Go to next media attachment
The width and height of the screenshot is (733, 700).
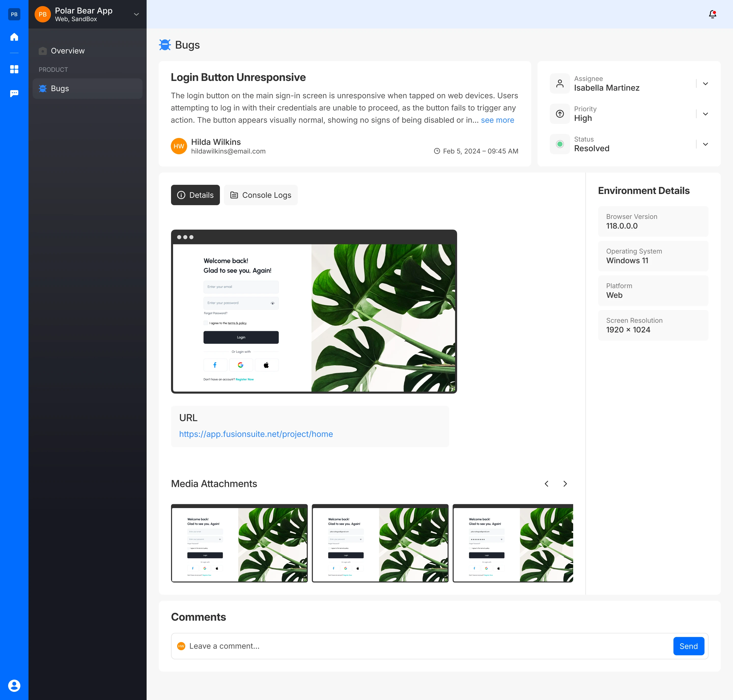pyautogui.click(x=565, y=484)
